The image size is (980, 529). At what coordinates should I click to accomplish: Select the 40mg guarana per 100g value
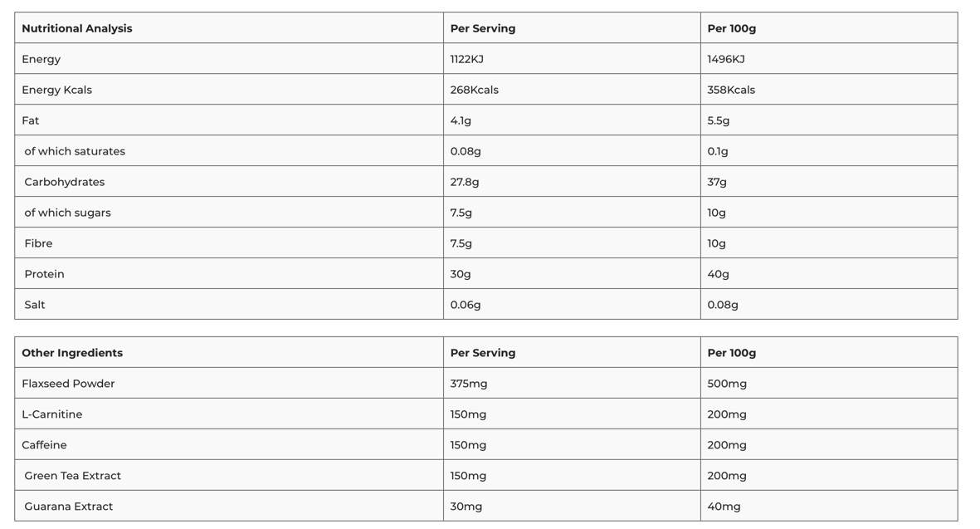(724, 507)
